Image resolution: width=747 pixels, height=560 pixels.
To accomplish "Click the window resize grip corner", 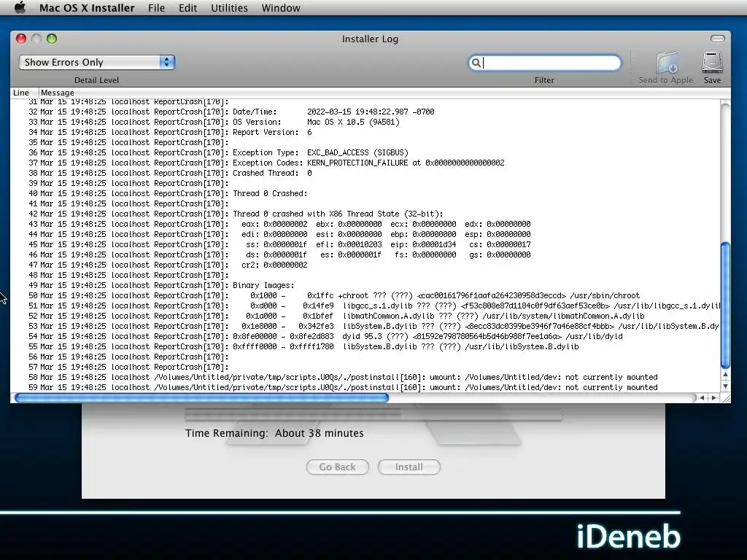I will coord(726,398).
